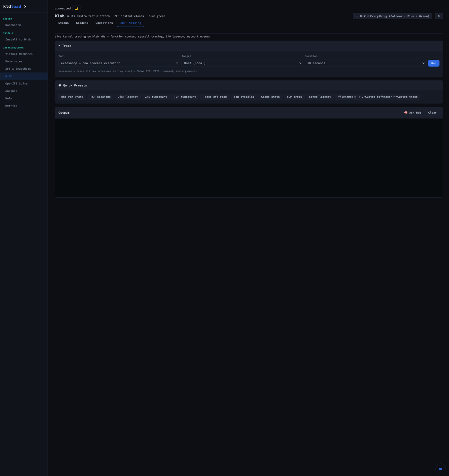The image size is (449, 476).
Task: Switch to the Operations tab
Action: (104, 23)
